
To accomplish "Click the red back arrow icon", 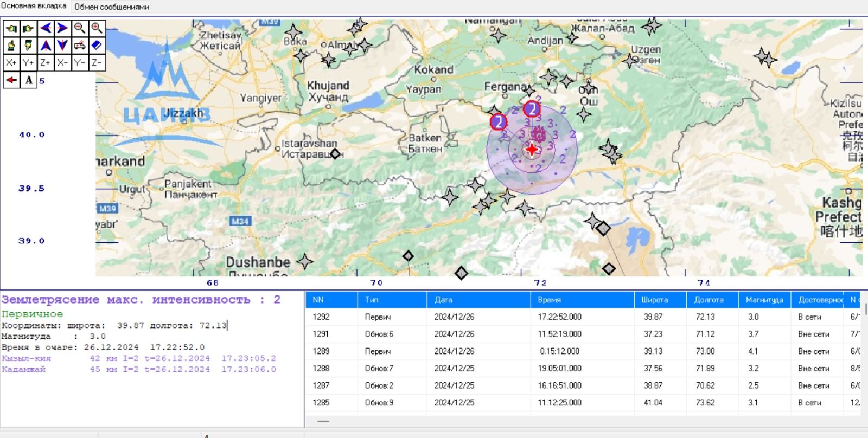I will [x=11, y=80].
